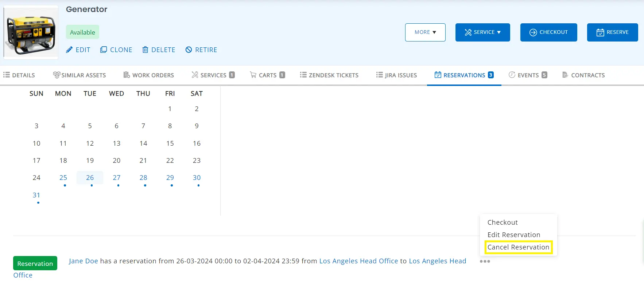Open the Carts tab
This screenshot has width=644, height=283.
click(x=267, y=75)
